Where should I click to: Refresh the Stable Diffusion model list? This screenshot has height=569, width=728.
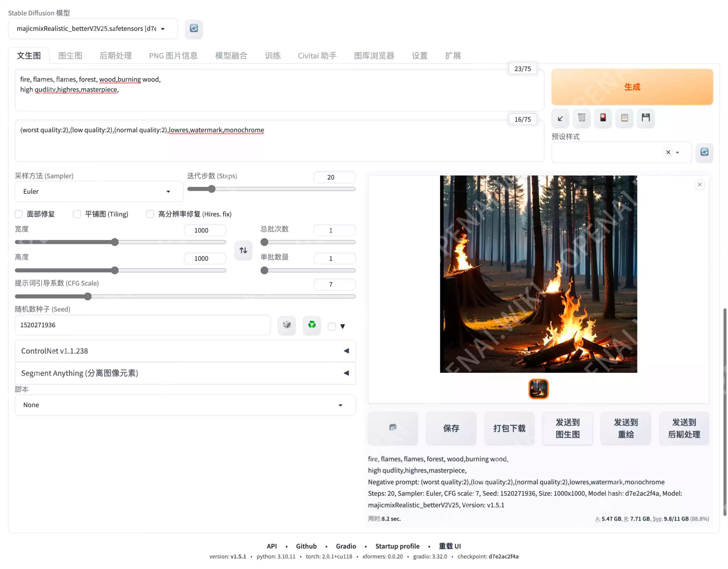click(x=194, y=28)
